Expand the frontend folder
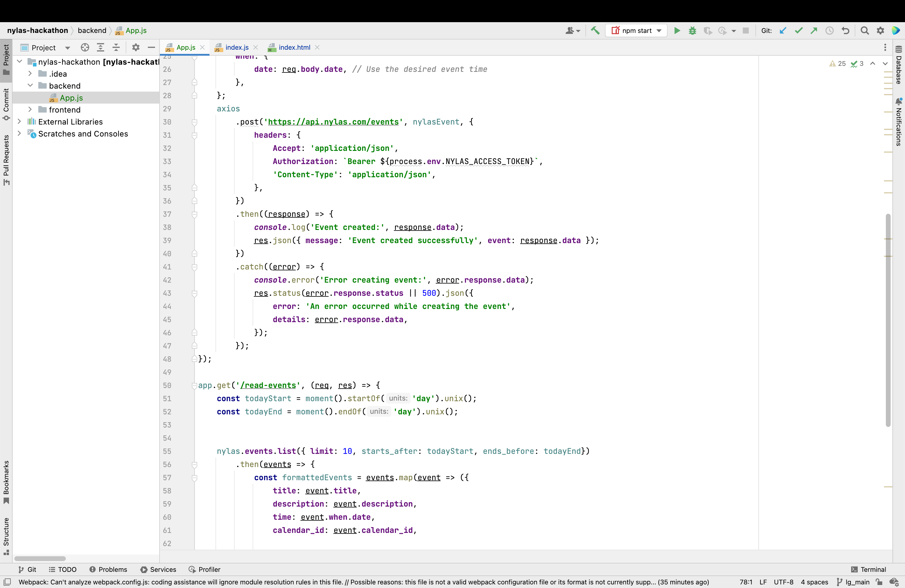This screenshot has height=588, width=905. tap(30, 110)
